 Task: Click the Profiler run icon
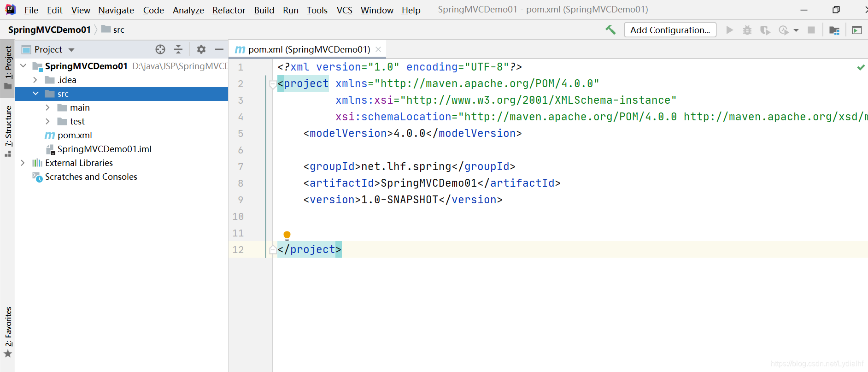(783, 30)
